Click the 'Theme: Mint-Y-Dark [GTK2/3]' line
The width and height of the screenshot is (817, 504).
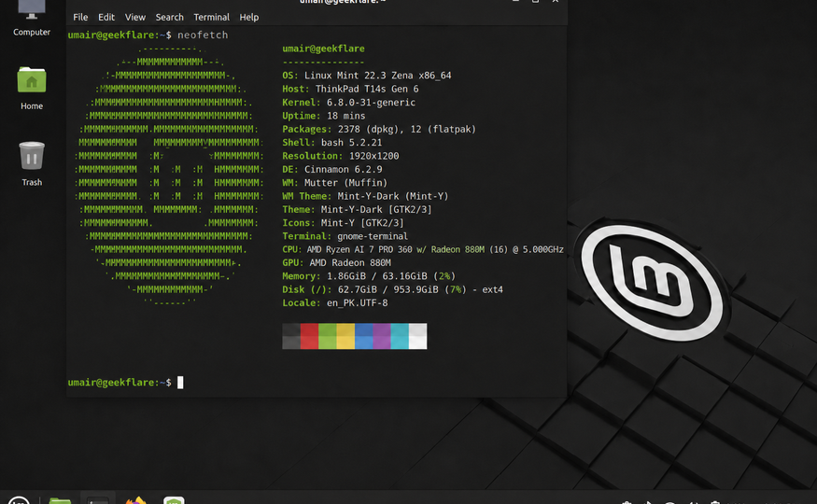click(x=357, y=209)
